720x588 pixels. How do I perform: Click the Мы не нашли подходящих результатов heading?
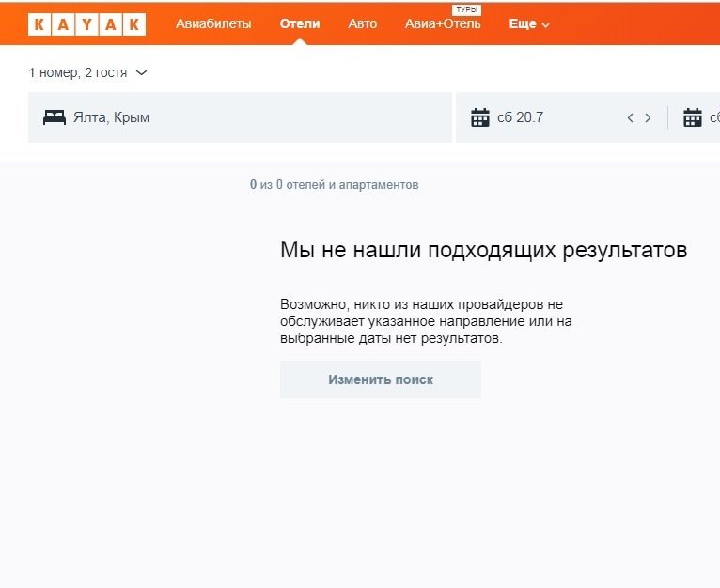point(483,250)
